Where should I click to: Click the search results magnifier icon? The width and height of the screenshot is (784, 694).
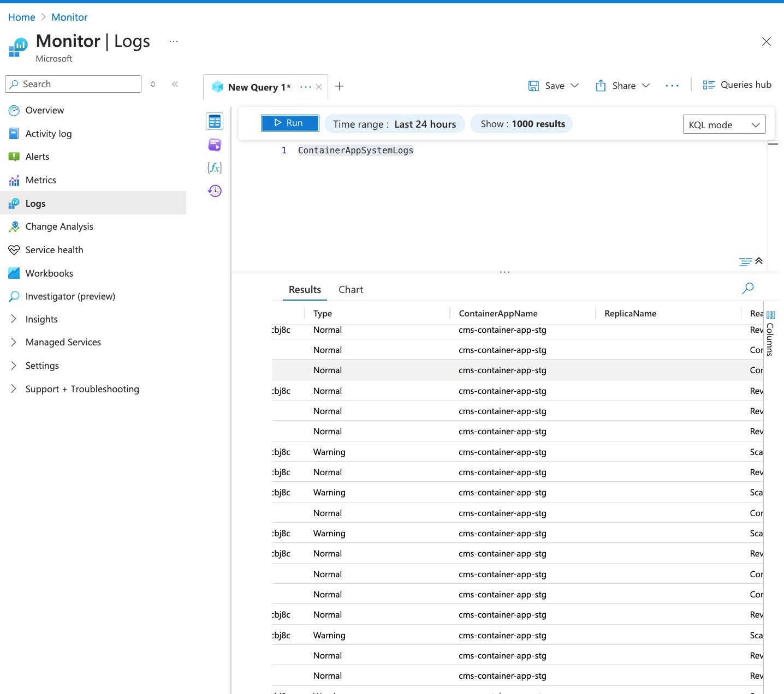747,288
